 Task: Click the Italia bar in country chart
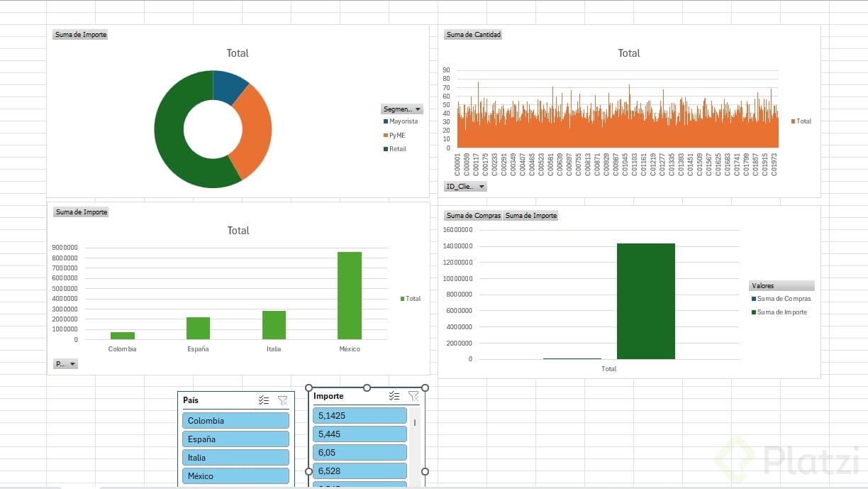pos(274,325)
